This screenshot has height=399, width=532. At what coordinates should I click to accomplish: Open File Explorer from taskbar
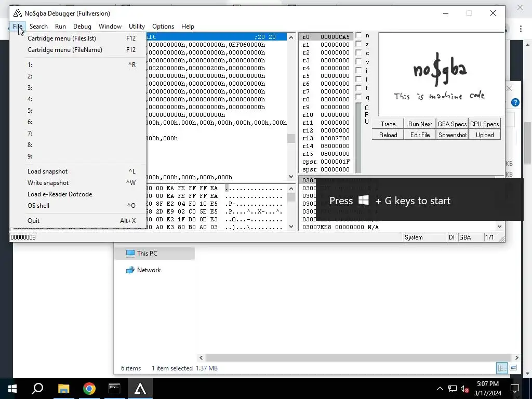(x=63, y=389)
